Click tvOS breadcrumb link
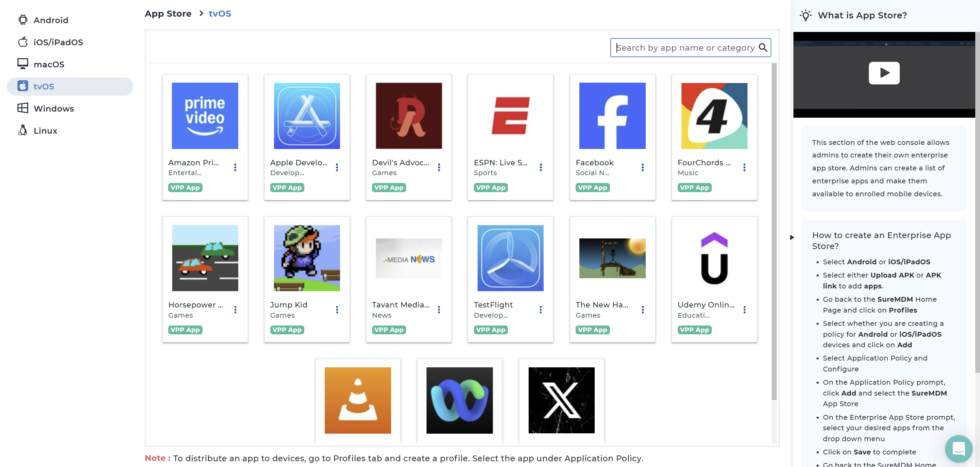The height and width of the screenshot is (467, 980). coord(220,14)
